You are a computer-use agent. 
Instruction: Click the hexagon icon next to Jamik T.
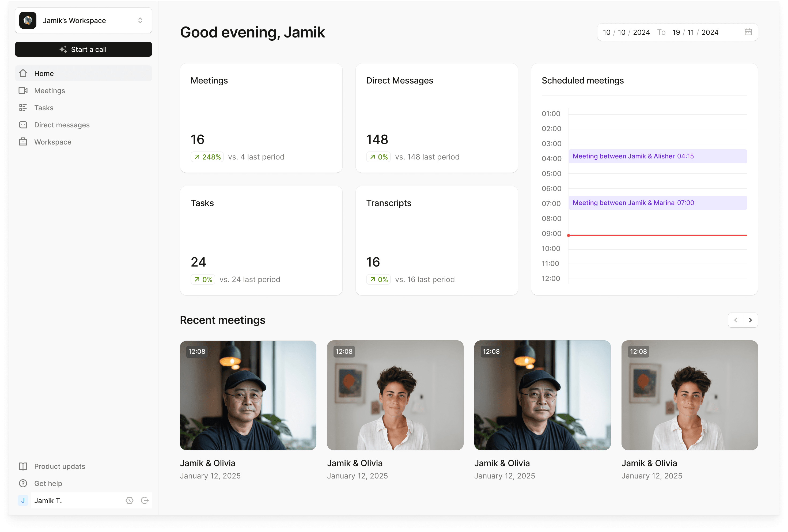coord(130,500)
